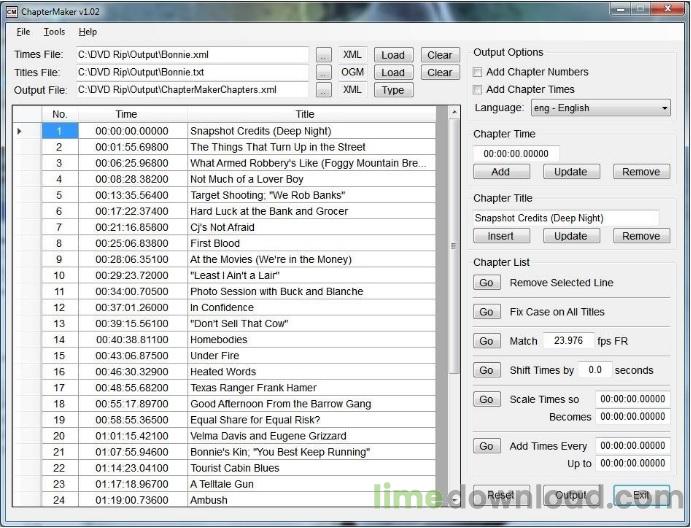Viewport: 691px width, 528px height.
Task: Enable Add Chapter Times checkbox
Action: point(477,89)
